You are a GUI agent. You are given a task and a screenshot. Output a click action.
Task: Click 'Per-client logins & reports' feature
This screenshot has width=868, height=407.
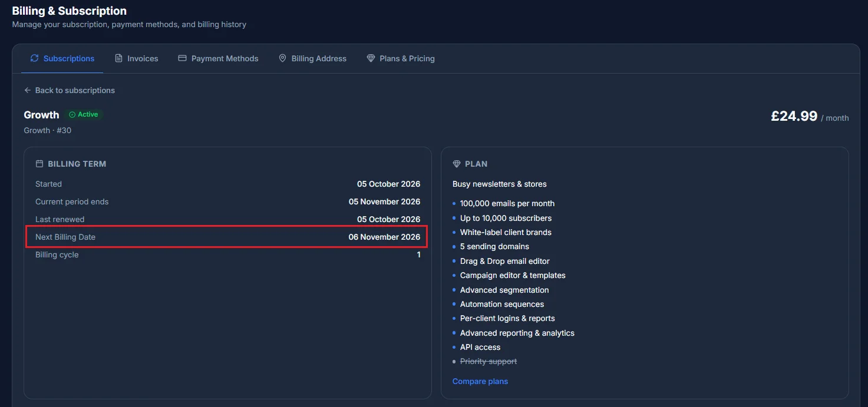click(x=507, y=318)
